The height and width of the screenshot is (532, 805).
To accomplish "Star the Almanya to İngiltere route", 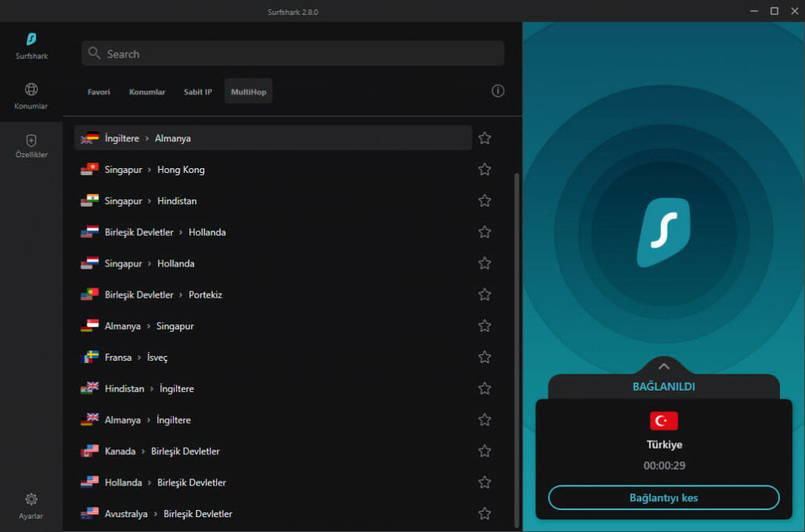I will (484, 420).
